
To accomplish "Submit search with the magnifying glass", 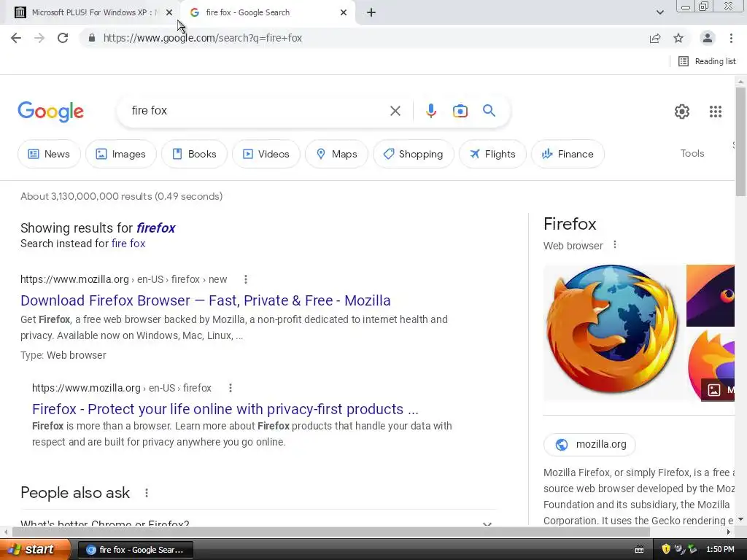I will [489, 111].
